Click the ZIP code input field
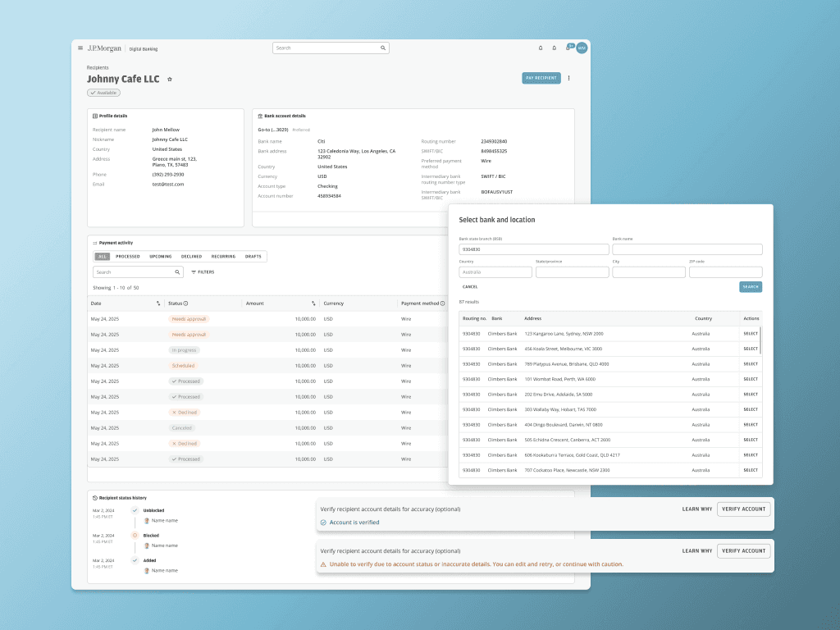Viewport: 840px width, 630px height. click(x=725, y=272)
